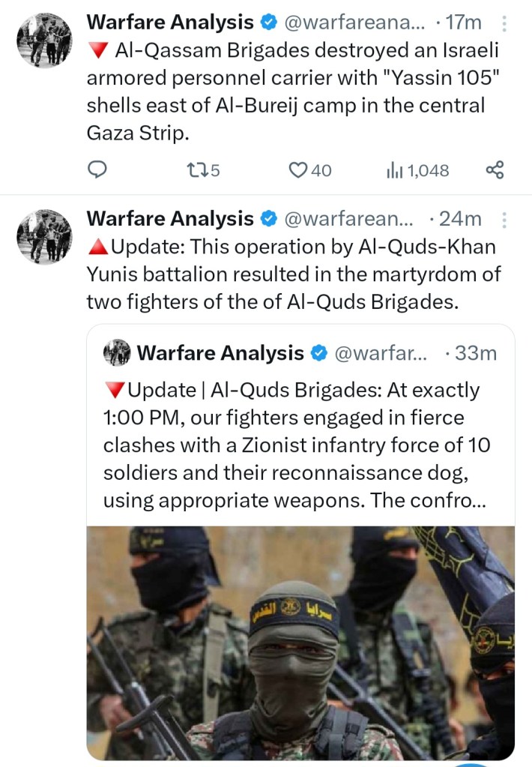Image resolution: width=532 pixels, height=767 pixels.
Task: Tap small avatar in quoted tweet
Action: click(x=116, y=352)
